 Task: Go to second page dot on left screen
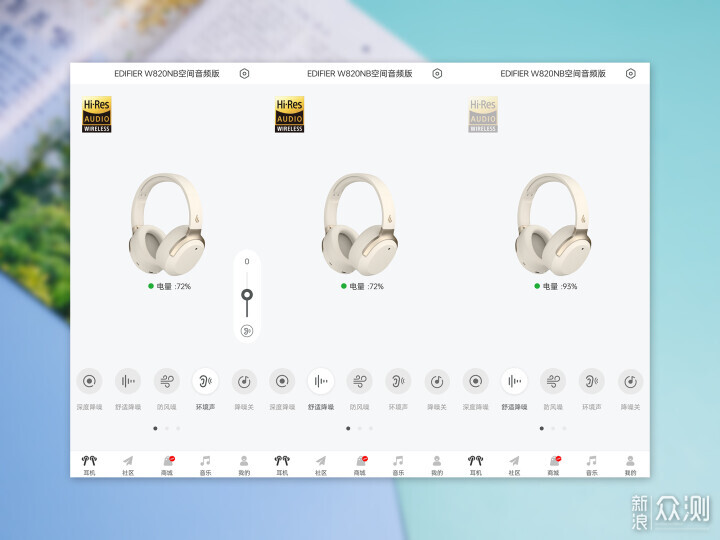click(167, 428)
